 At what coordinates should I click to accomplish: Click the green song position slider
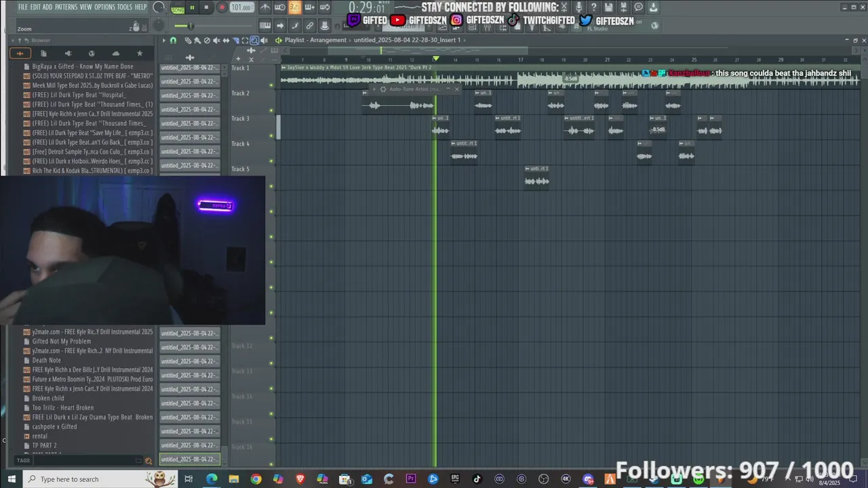[x=190, y=26]
